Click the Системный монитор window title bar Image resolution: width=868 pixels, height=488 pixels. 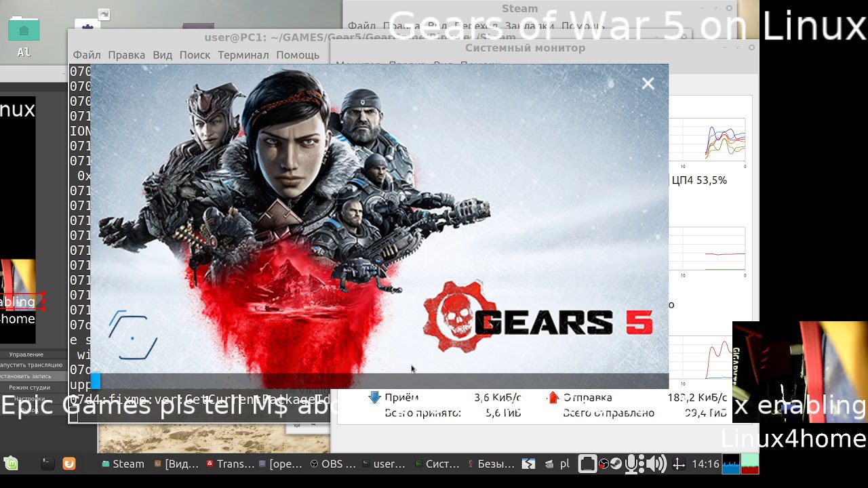[544, 48]
